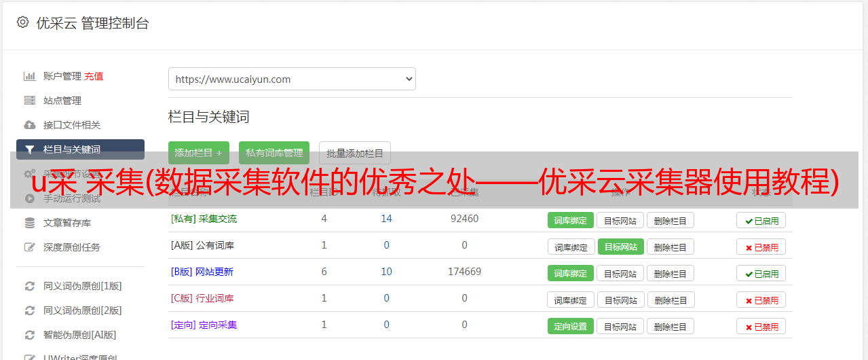
Task: Toggle 已启用 status for 采集交流
Action: click(761, 220)
